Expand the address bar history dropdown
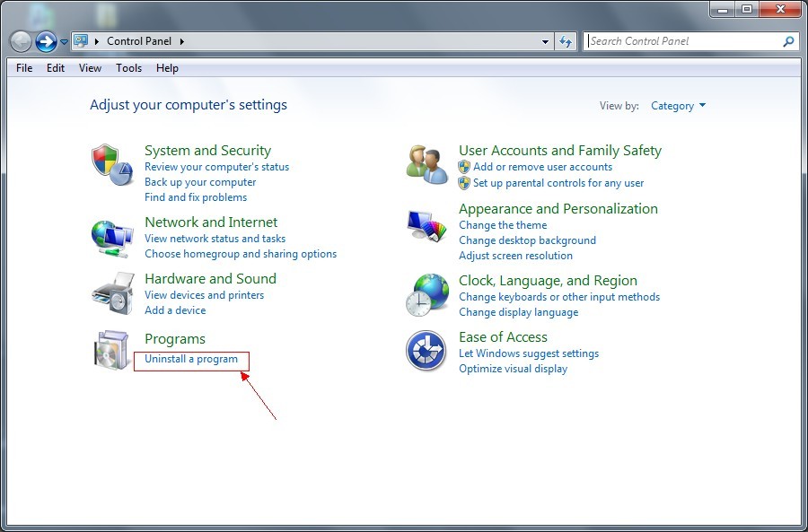The image size is (808, 532). [x=545, y=41]
